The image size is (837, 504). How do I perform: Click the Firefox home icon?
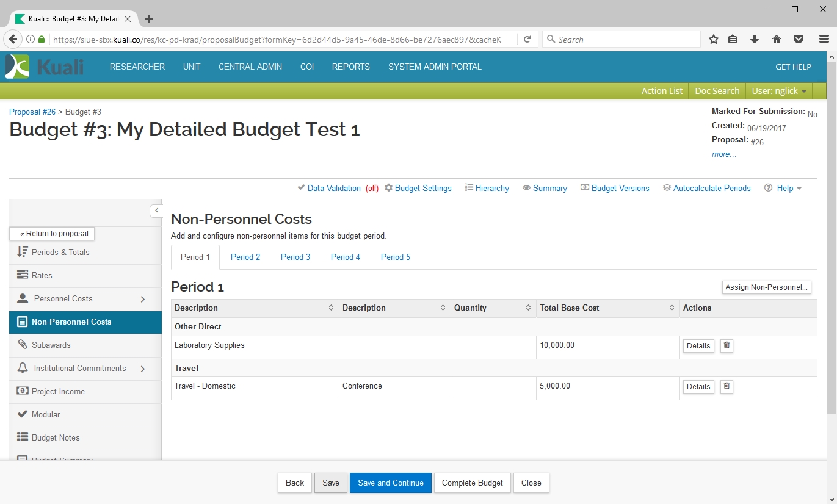click(777, 40)
